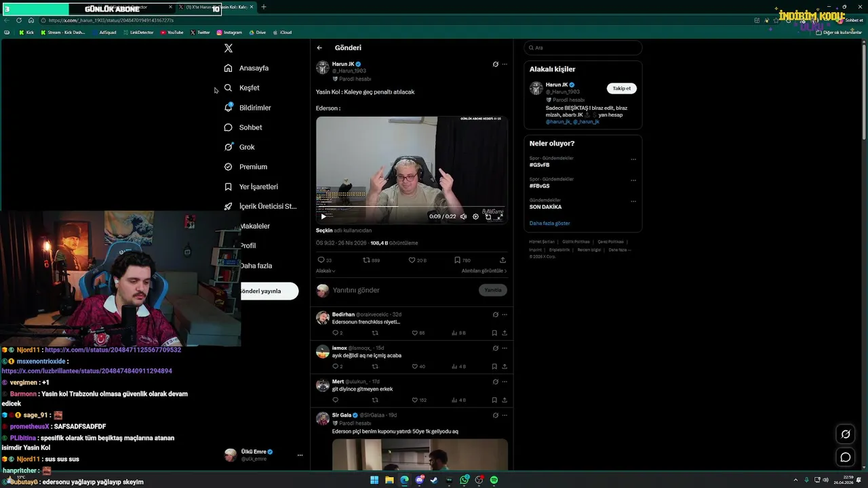The height and width of the screenshot is (488, 868).
Task: Click the Yanıtla button
Action: coord(493,290)
